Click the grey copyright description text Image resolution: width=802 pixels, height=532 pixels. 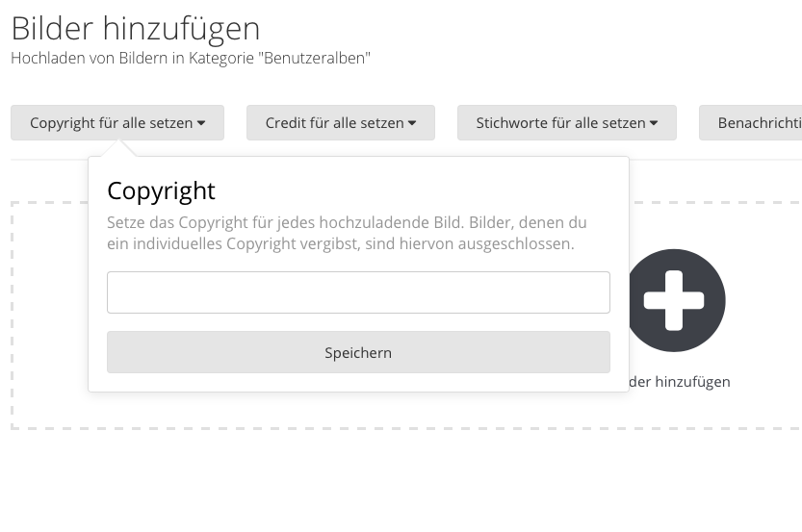[347, 233]
